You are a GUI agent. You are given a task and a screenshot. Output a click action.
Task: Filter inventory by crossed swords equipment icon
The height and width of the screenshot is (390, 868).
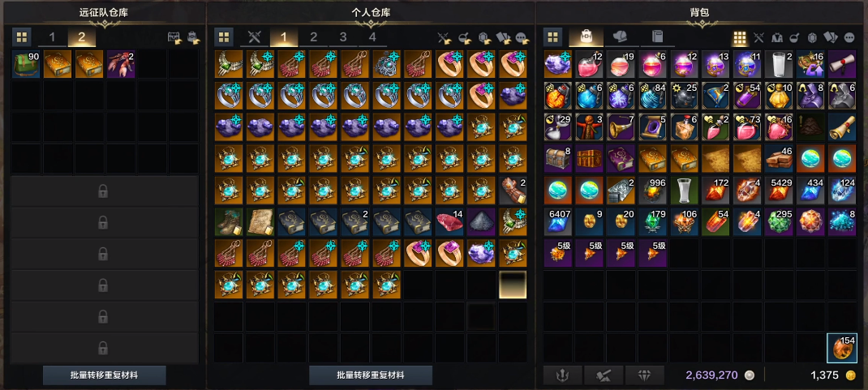coord(758,37)
